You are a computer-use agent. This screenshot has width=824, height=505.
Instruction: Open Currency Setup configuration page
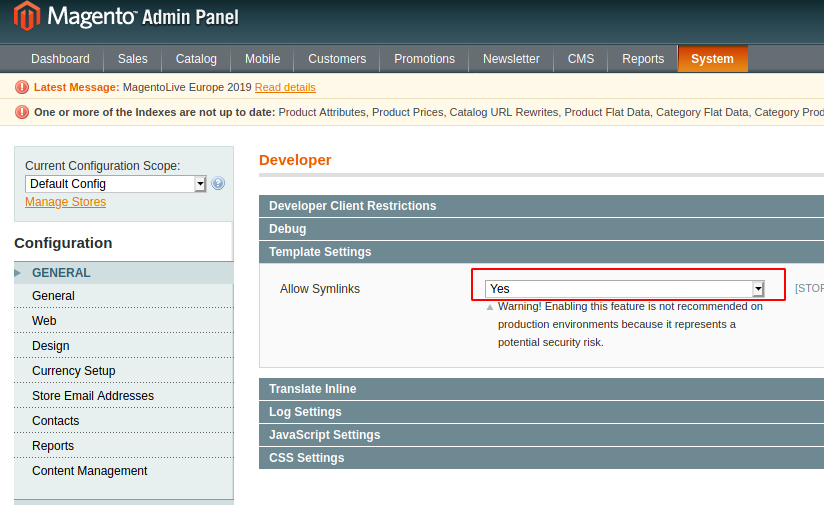coord(123,370)
